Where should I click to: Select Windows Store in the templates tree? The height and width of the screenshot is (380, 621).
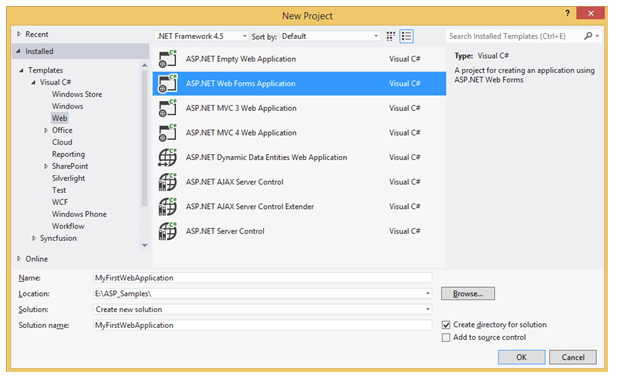coord(77,94)
